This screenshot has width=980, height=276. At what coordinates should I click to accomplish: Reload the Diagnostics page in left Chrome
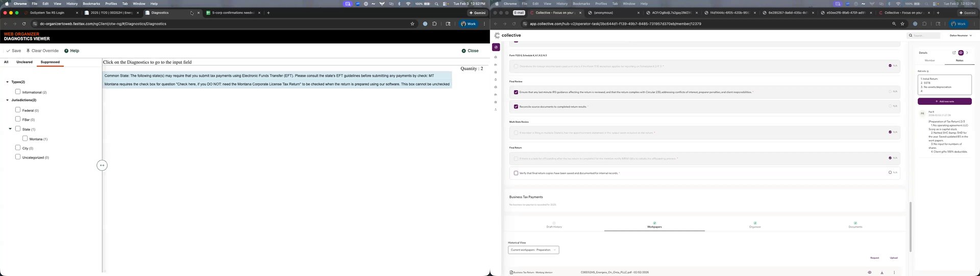[x=24, y=24]
